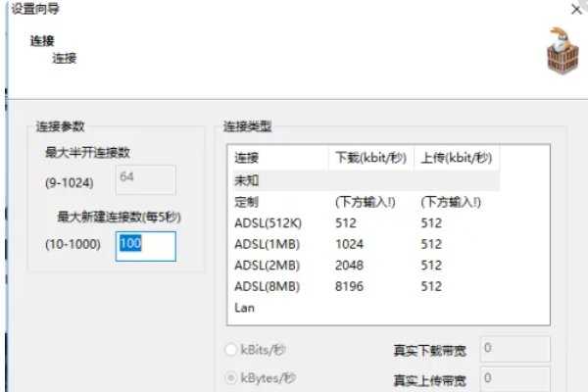The height and width of the screenshot is (392, 588).
Task: Click the 真实上传带宽 input field
Action: pos(514,379)
